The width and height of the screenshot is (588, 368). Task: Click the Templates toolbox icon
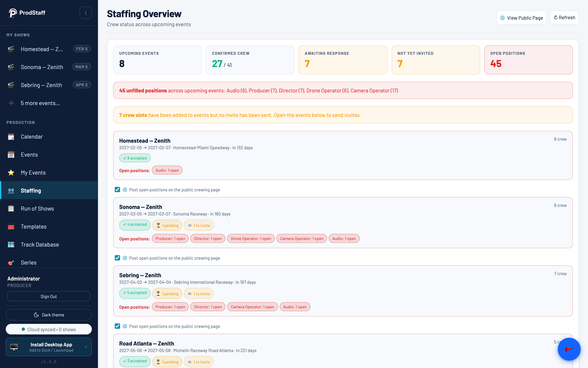pyautogui.click(x=11, y=227)
